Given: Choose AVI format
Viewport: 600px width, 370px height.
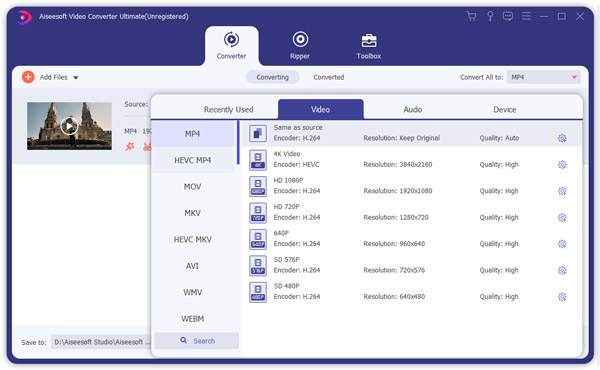Looking at the screenshot, I should click(192, 266).
